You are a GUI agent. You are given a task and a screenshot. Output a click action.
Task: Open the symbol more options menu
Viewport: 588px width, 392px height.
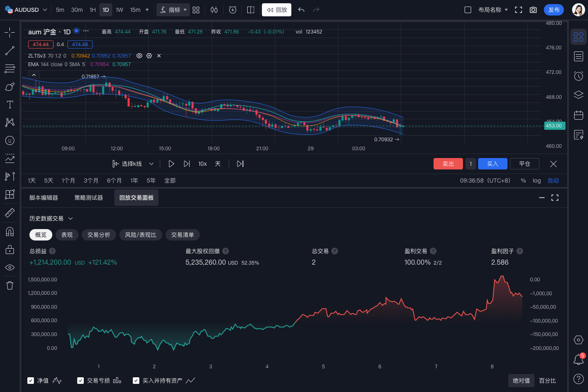click(86, 31)
